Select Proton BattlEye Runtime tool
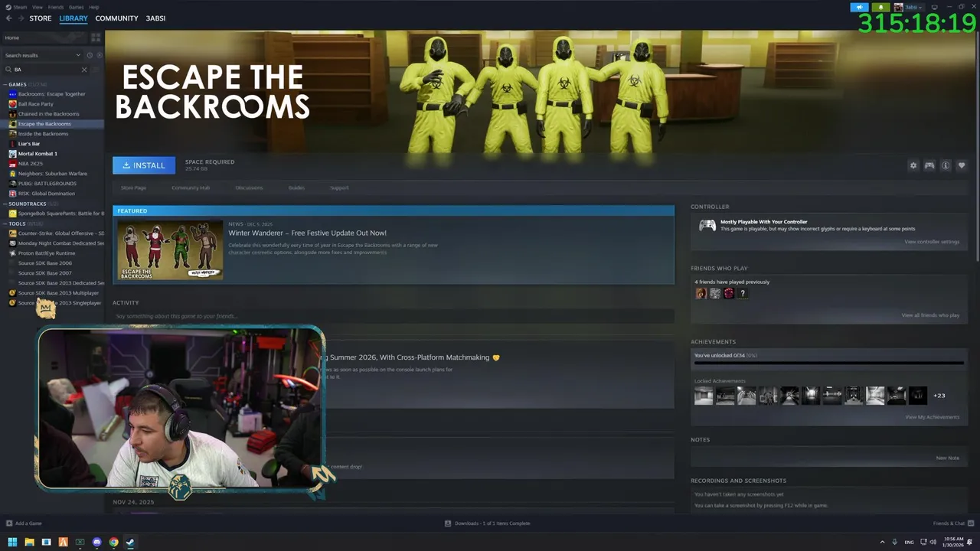This screenshot has height=551, width=980. tap(46, 253)
